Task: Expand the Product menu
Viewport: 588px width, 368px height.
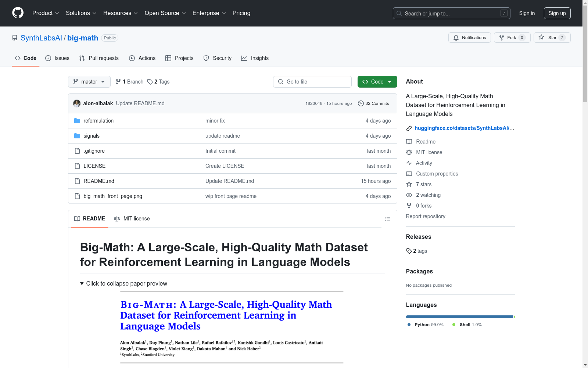Action: coord(46,13)
